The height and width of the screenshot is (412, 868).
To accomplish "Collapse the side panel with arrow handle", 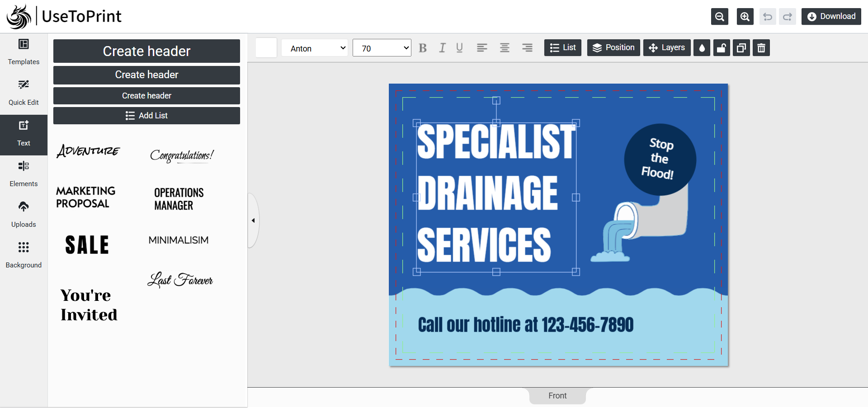I will pyautogui.click(x=253, y=220).
